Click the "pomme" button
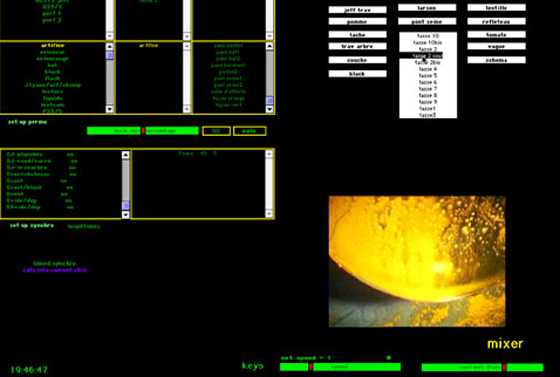This screenshot has height=377, width=560. [358, 21]
